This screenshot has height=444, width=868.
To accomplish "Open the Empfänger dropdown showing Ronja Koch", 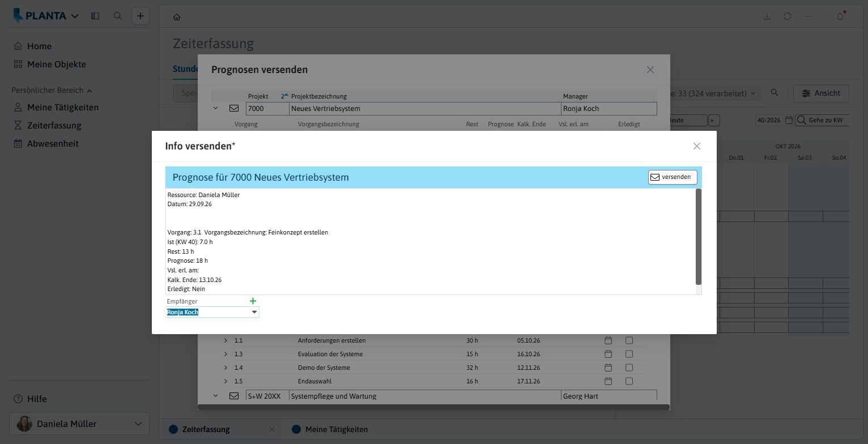I will tap(254, 312).
